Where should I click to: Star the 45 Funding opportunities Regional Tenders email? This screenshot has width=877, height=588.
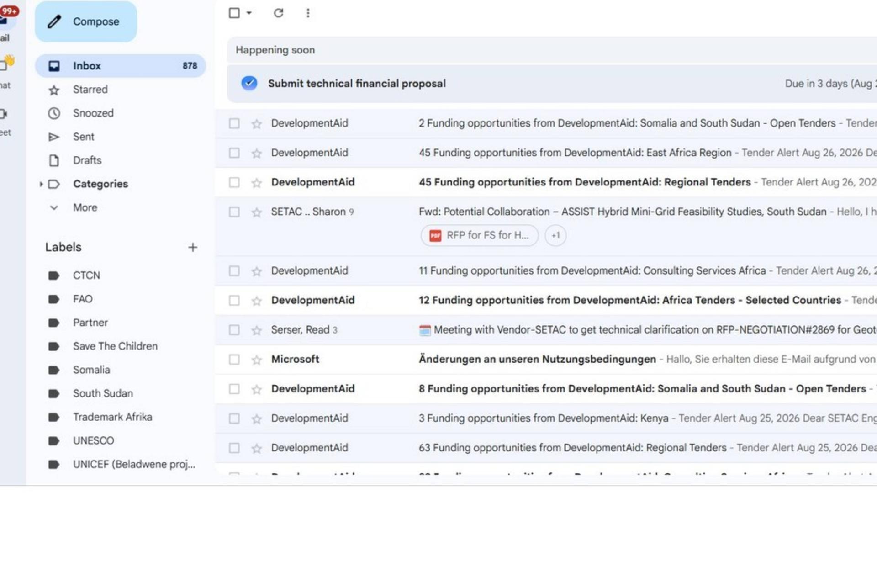tap(257, 182)
